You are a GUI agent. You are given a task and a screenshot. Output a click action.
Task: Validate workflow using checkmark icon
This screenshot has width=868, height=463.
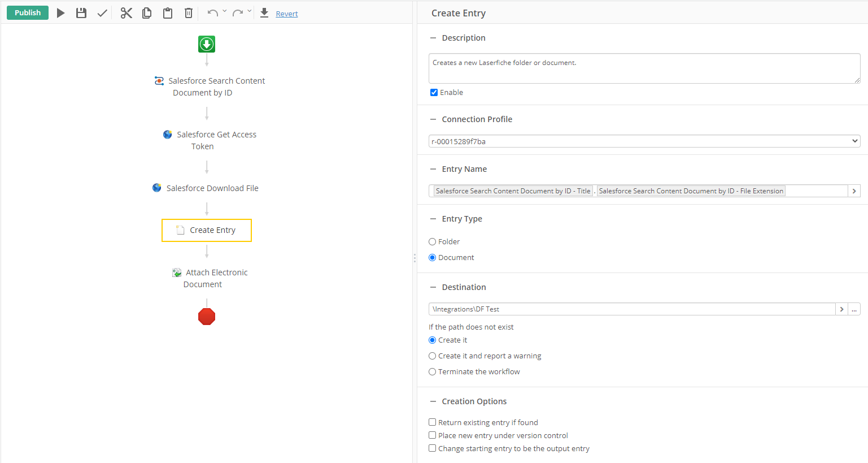pyautogui.click(x=102, y=13)
